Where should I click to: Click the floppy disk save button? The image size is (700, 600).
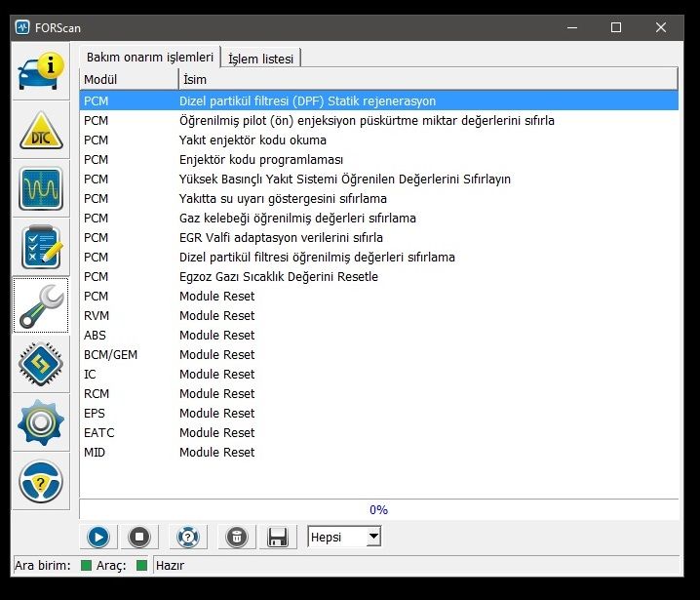pos(278,537)
